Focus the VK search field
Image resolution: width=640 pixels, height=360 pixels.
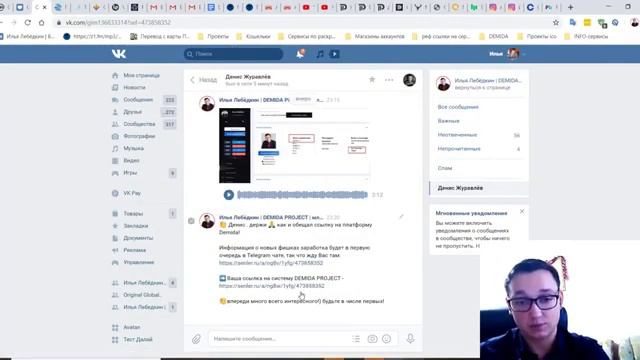click(233, 54)
